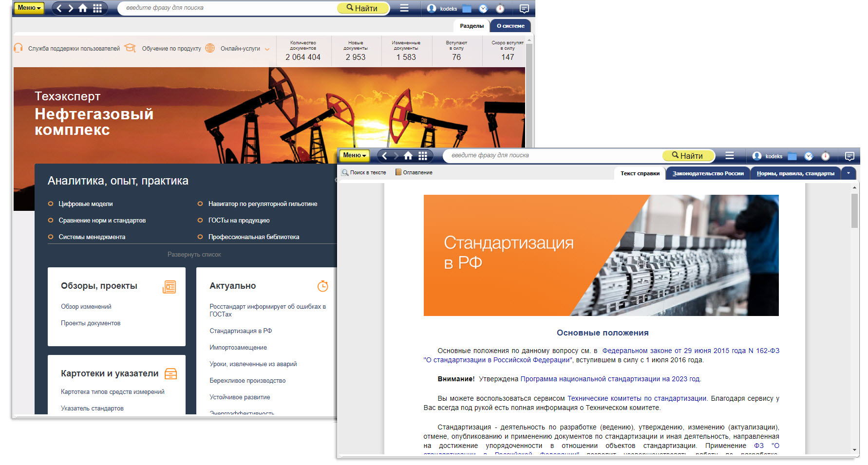Open control timer icon in back window
868x465 pixels.
500,8
